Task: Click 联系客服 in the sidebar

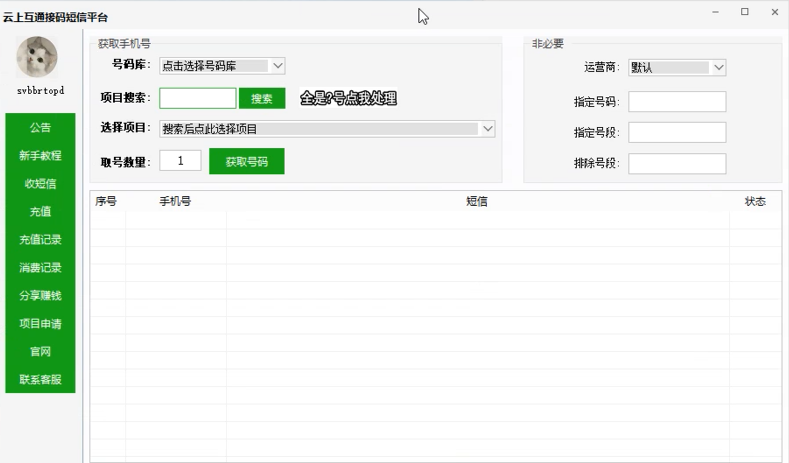Action: pos(40,380)
